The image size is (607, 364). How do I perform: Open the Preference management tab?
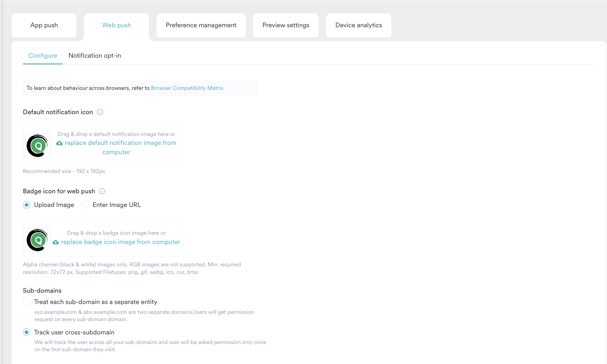(201, 25)
